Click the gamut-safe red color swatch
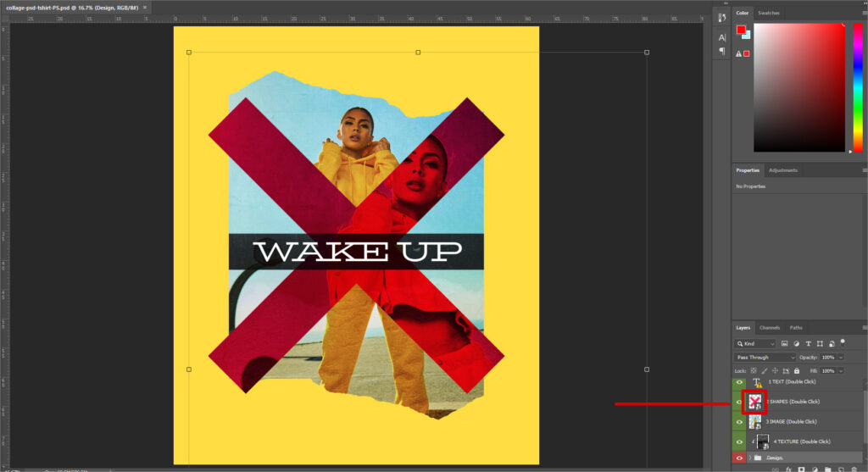The image size is (868, 472). pyautogui.click(x=746, y=53)
